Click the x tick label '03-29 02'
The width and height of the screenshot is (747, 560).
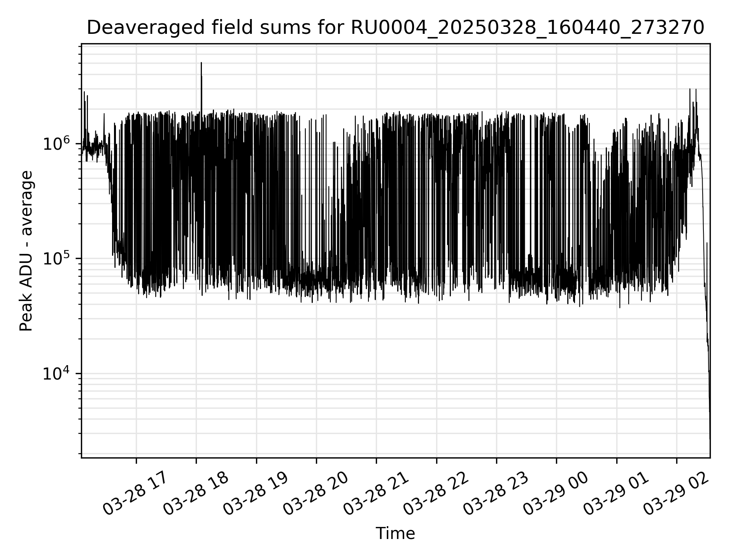pos(675,493)
